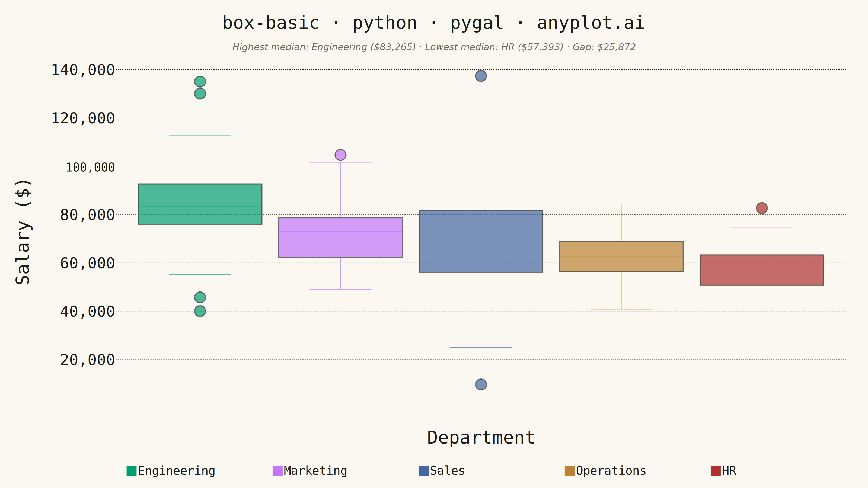The height and width of the screenshot is (488, 868).
Task: Click the chart title text
Action: (x=434, y=23)
